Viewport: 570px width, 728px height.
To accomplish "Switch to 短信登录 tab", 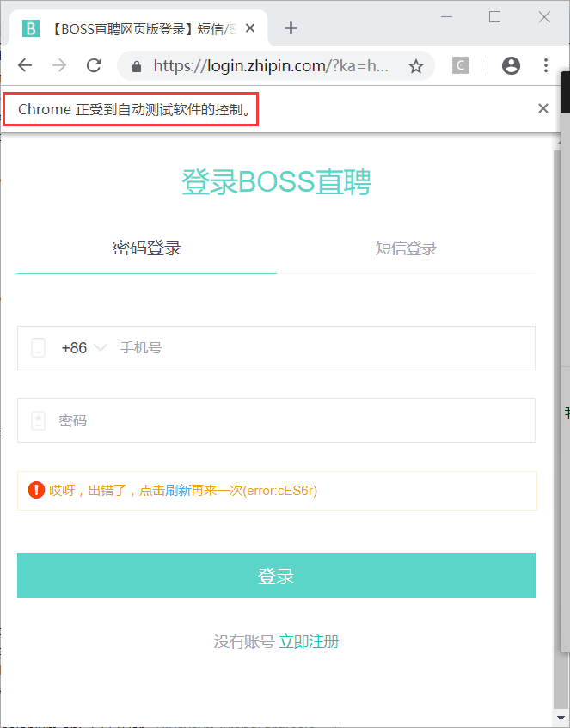I will [406, 248].
